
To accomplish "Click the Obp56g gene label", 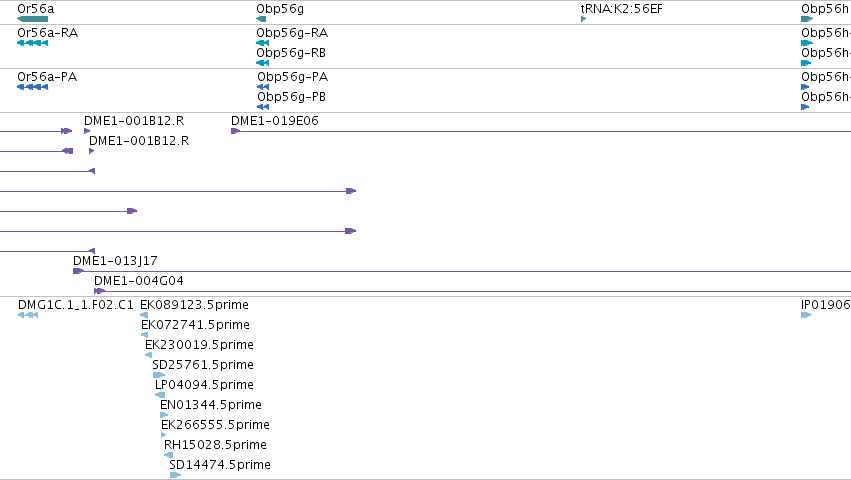I will pos(280,9).
